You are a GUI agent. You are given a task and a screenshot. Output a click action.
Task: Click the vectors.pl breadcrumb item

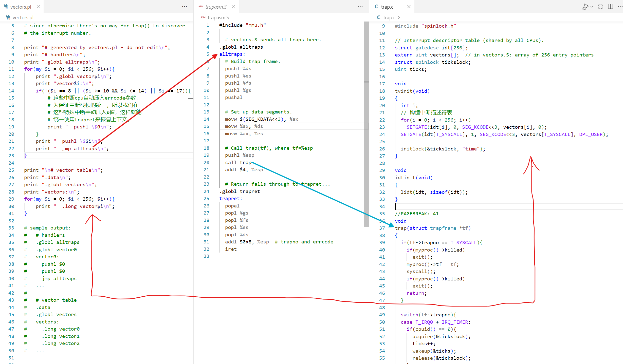point(23,17)
